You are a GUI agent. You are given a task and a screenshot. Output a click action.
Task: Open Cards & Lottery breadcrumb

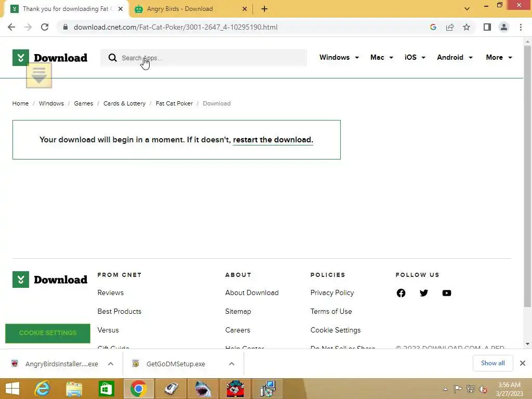coord(124,103)
